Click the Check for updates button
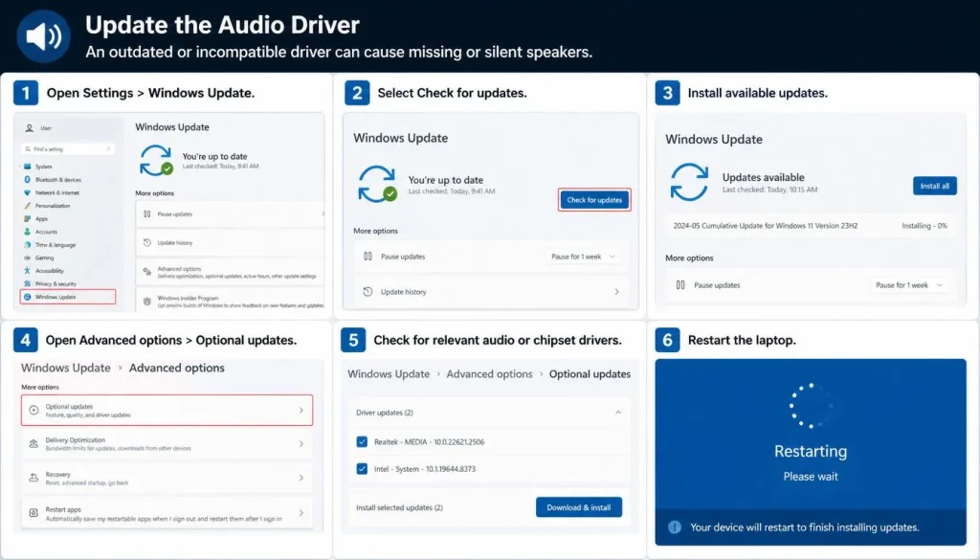The height and width of the screenshot is (560, 980). [x=594, y=200]
